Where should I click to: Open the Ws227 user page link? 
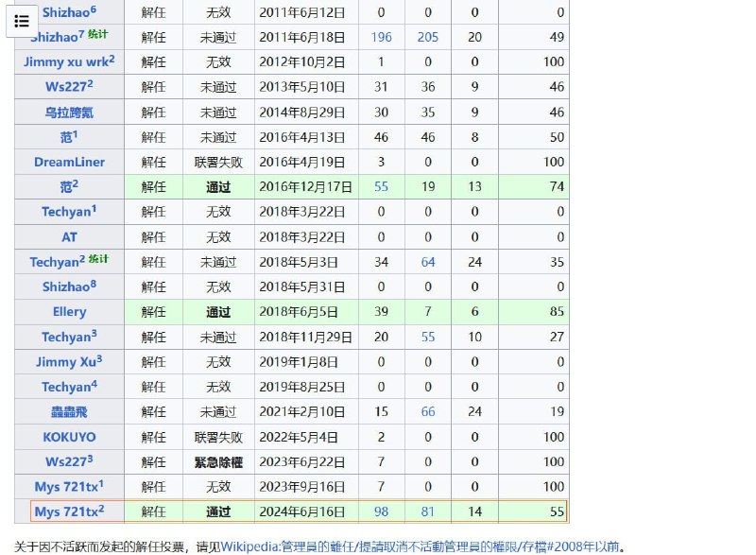pyautogui.click(x=64, y=86)
